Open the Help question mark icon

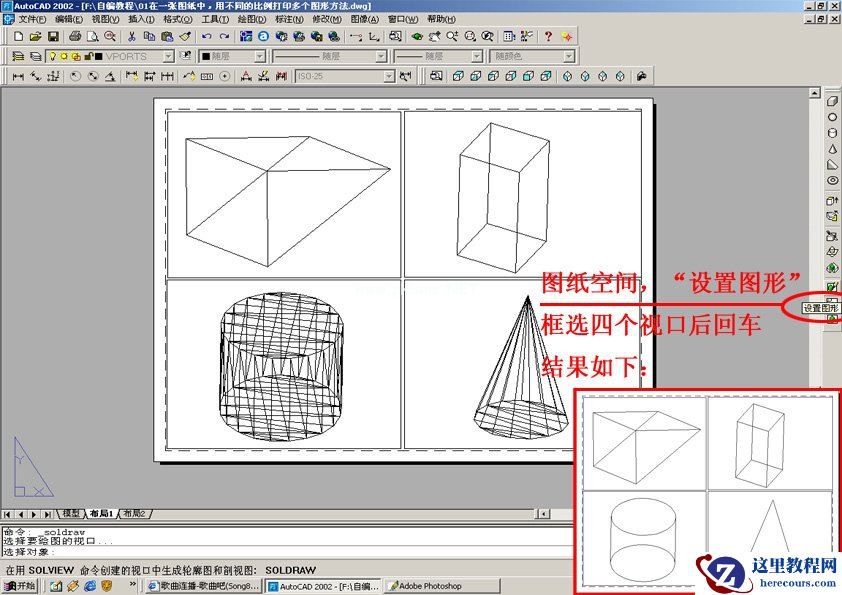coord(548,37)
